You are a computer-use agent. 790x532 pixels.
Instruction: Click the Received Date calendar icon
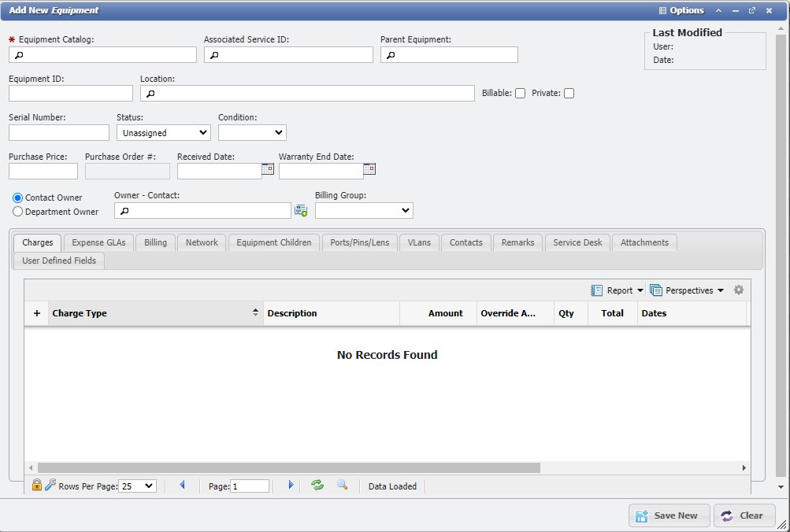pyautogui.click(x=268, y=168)
